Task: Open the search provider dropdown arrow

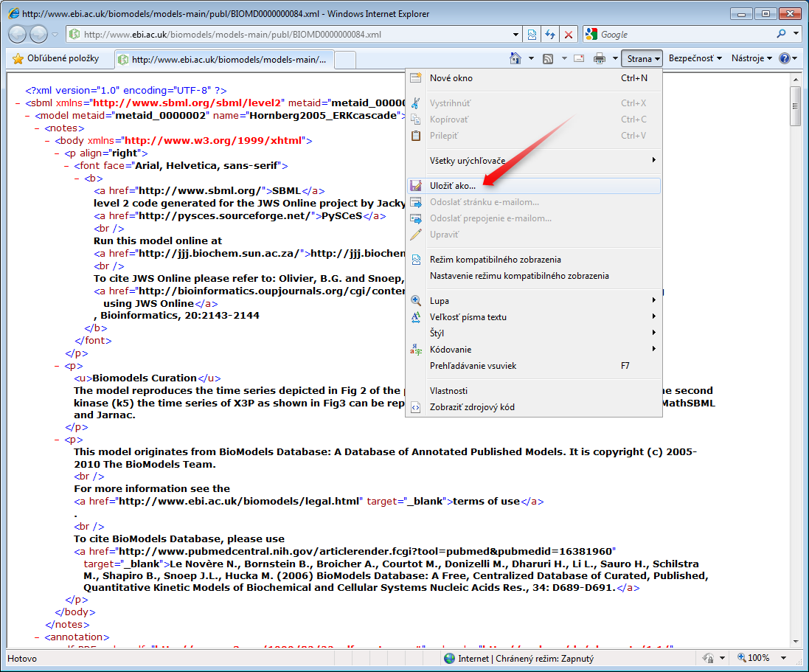Action: pyautogui.click(x=796, y=34)
